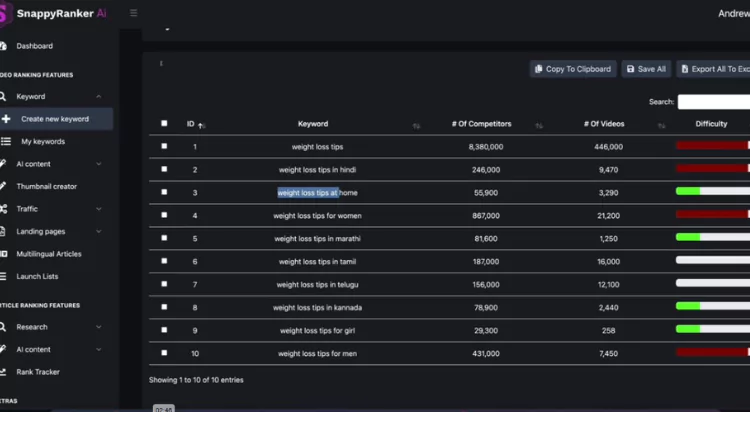Click the Dashboard speedometer icon
The width and height of the screenshot is (750, 422).
[x=4, y=46]
